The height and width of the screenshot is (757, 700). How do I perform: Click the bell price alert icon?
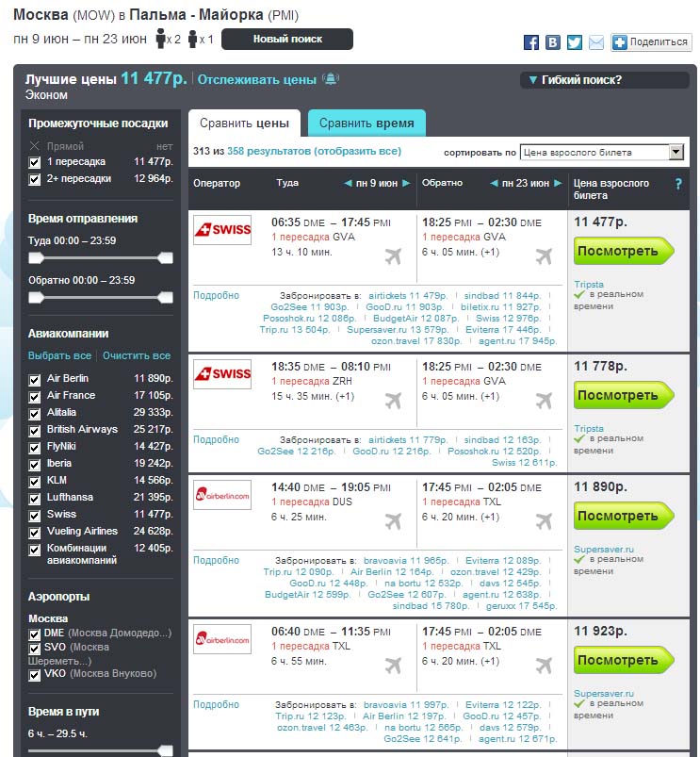[x=330, y=80]
